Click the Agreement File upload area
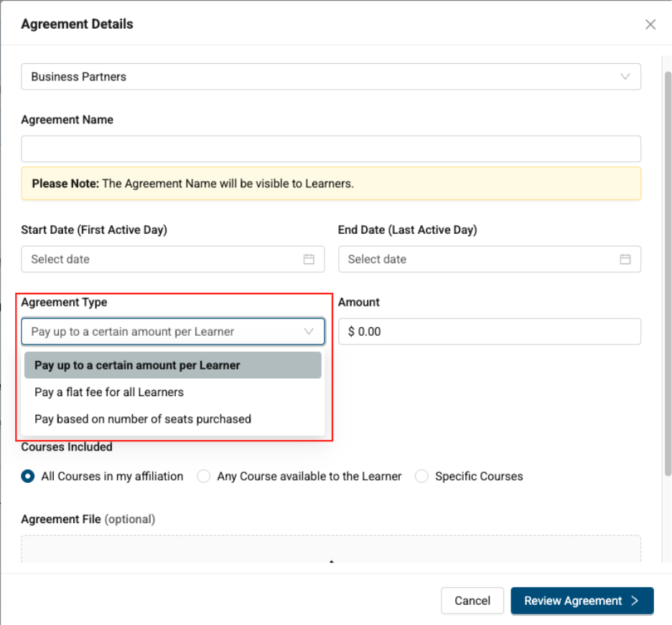Screen dimensions: 672x625 pos(331,549)
